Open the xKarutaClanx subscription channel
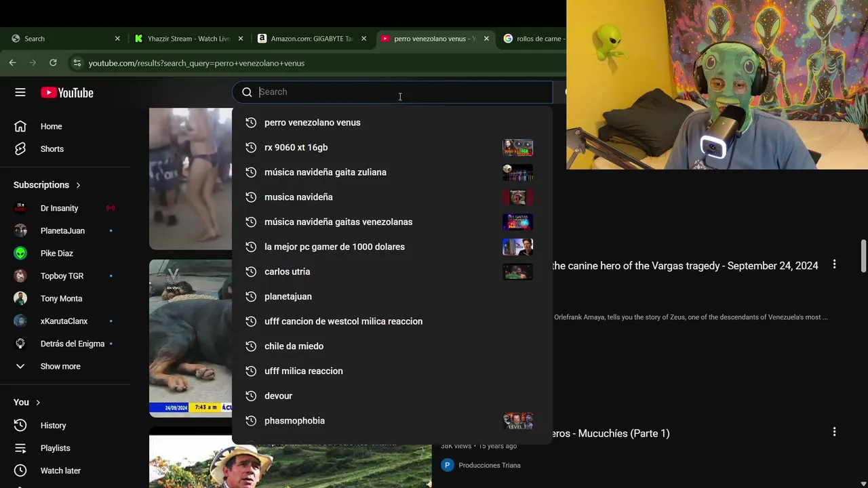The width and height of the screenshot is (868, 488). [x=65, y=321]
